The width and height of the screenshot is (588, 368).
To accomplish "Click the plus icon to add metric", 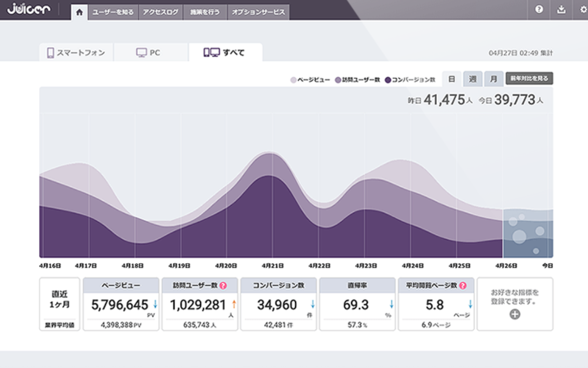I will click(515, 315).
